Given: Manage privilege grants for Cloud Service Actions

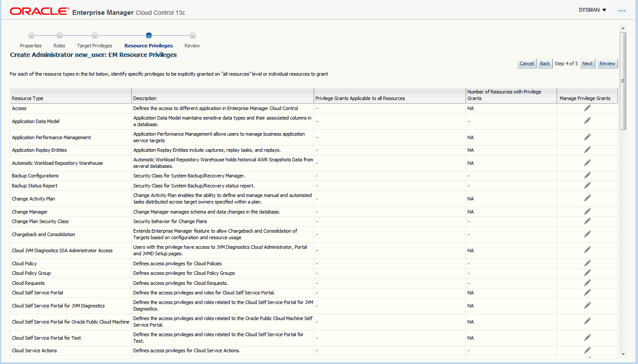Looking at the screenshot, I should (x=587, y=350).
